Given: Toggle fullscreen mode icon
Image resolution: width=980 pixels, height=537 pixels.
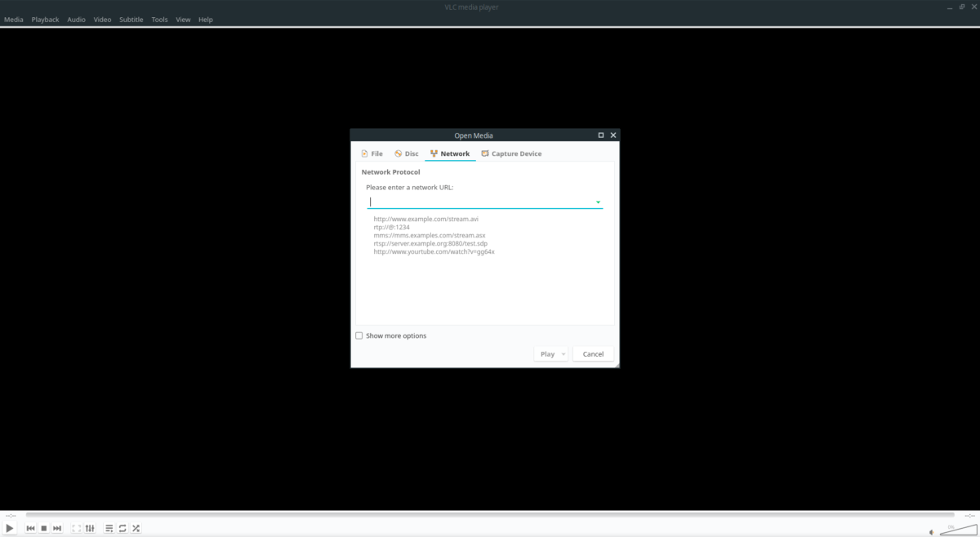Looking at the screenshot, I should [75, 528].
